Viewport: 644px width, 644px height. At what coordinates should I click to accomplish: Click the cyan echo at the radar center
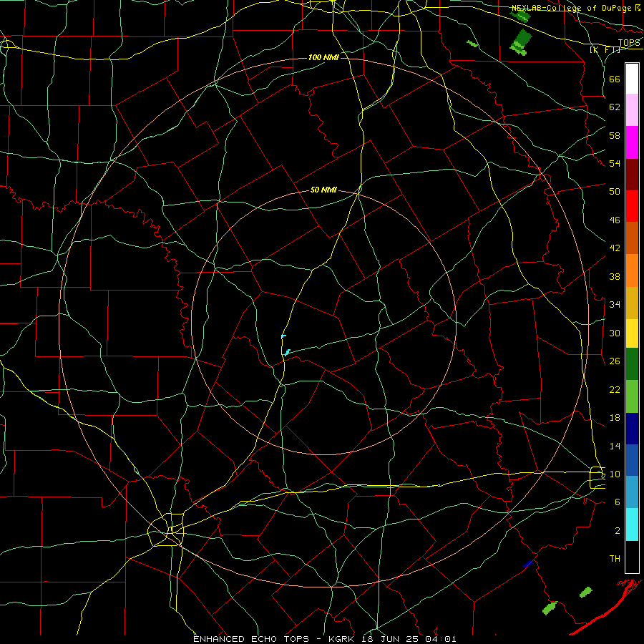coord(287,352)
